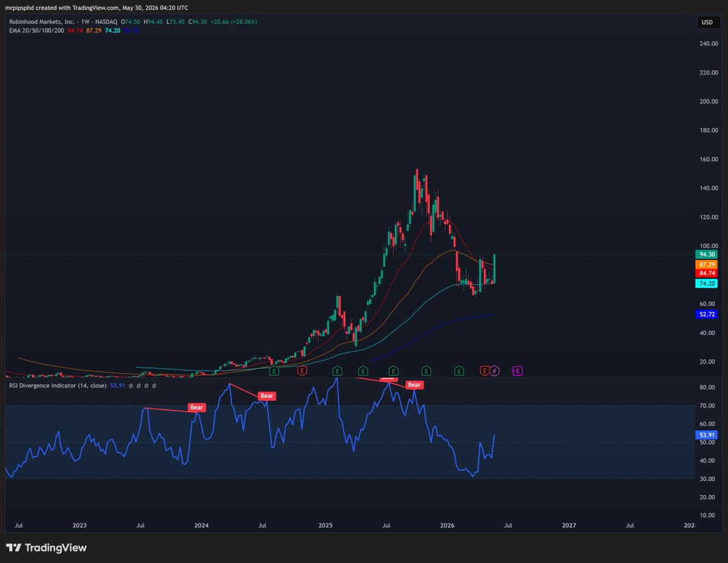Click the 94.30 current price label
This screenshot has height=563, width=728.
pyautogui.click(x=706, y=255)
